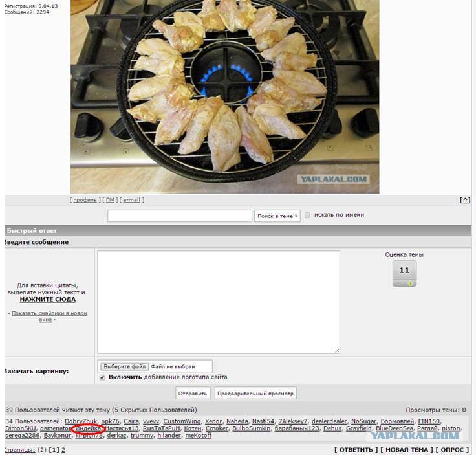This screenshot has height=455, width=476.
Task: Open user FIN150 link
Action: pyautogui.click(x=429, y=421)
